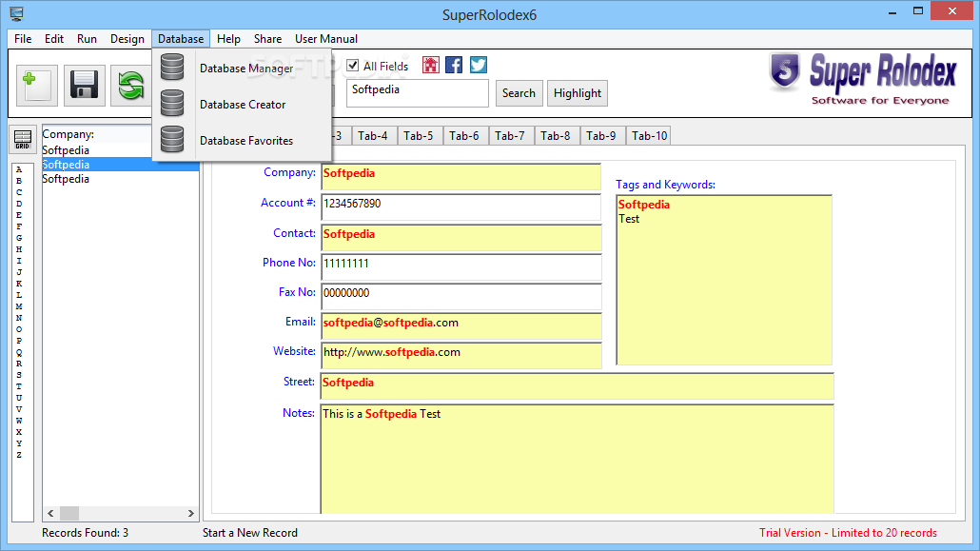Open the Help menu
This screenshot has height=551, width=980.
pyautogui.click(x=228, y=39)
